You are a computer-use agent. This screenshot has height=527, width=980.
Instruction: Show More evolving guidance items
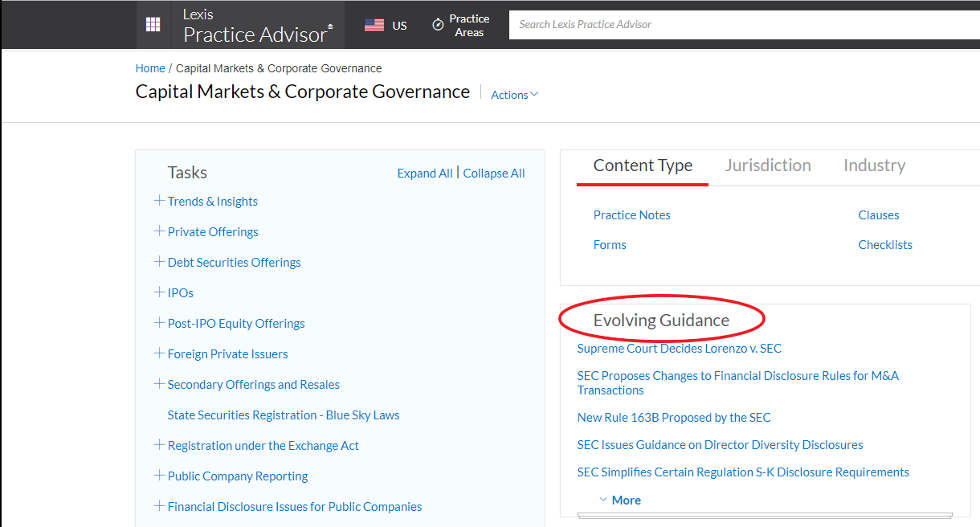tap(620, 500)
